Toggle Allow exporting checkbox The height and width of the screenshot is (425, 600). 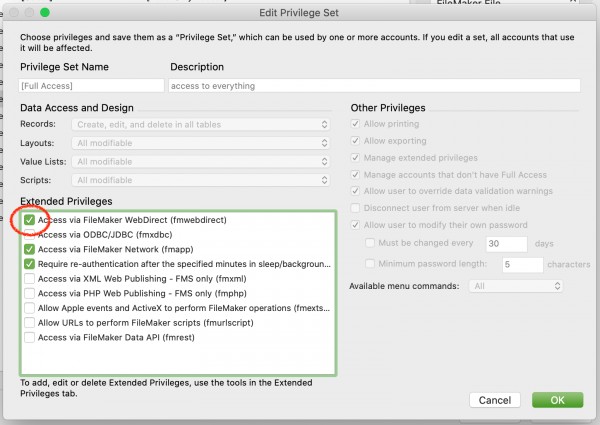tap(355, 141)
